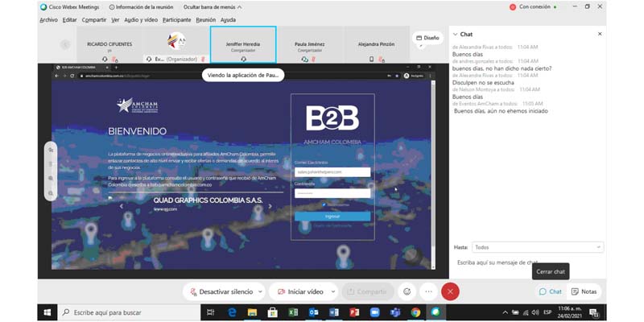Image resolution: width=644 pixels, height=322 pixels.
Task: Open Excel from the taskbar
Action: click(293, 312)
